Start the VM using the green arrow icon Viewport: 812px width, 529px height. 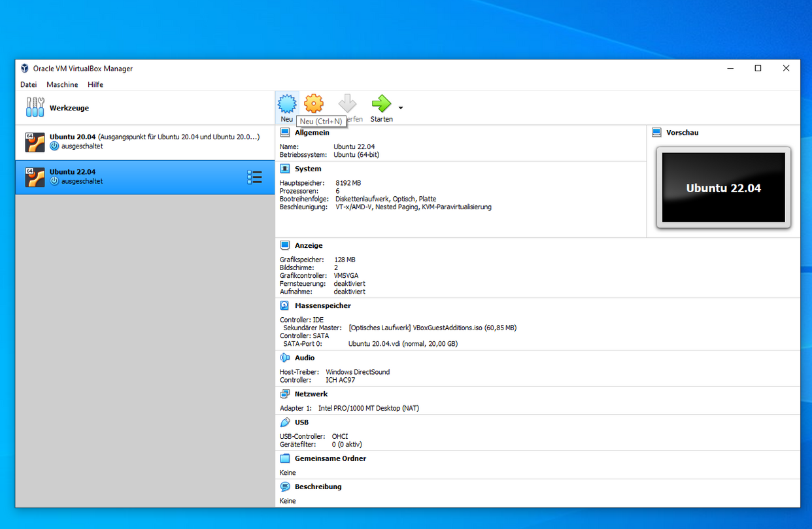tap(381, 104)
